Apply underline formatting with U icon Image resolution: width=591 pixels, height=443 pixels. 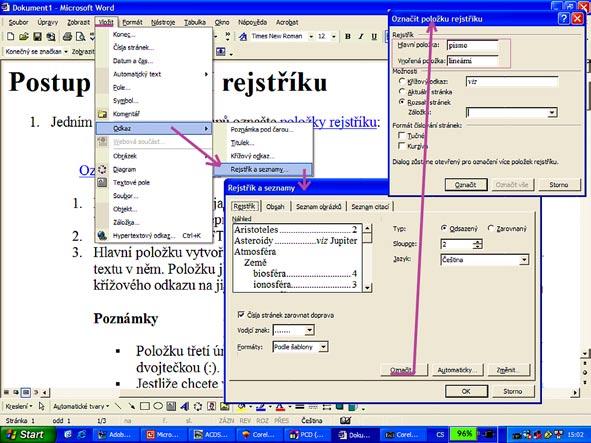[x=374, y=37]
